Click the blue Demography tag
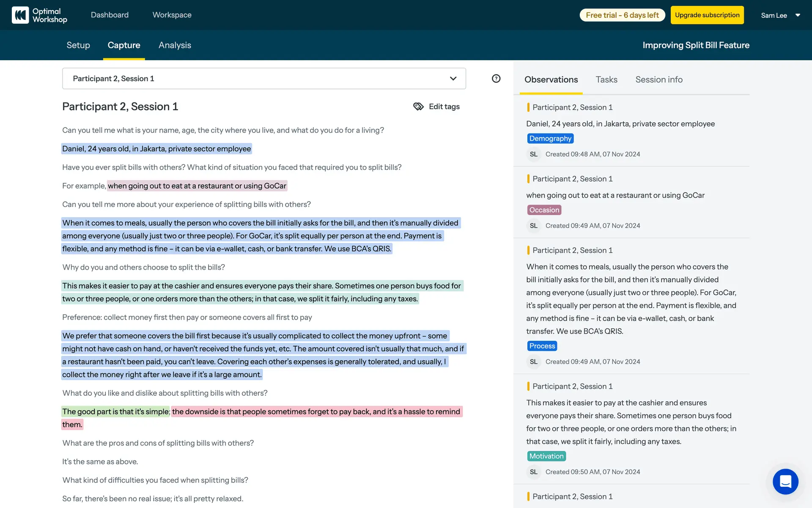The width and height of the screenshot is (812, 508). [x=550, y=138]
